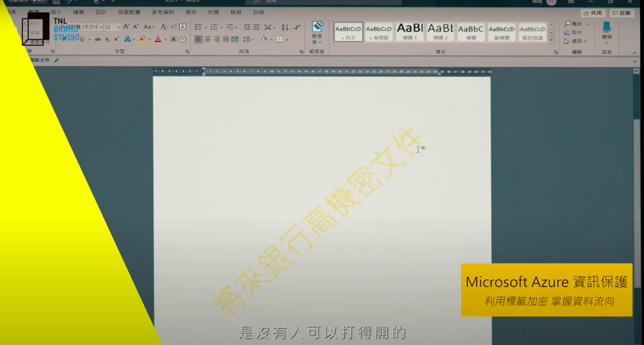
Task: Apply a bulleted list
Action: pyautogui.click(x=198, y=27)
